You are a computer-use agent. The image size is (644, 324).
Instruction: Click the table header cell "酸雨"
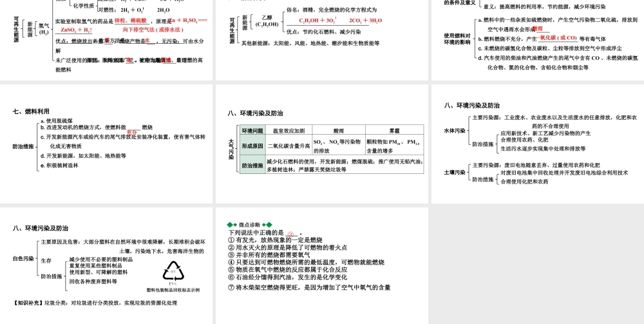tap(339, 131)
